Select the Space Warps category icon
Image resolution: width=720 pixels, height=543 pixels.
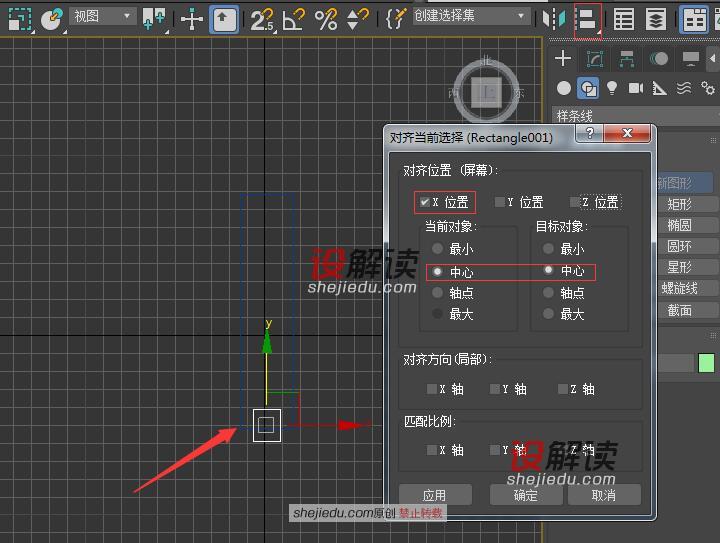pyautogui.click(x=684, y=88)
